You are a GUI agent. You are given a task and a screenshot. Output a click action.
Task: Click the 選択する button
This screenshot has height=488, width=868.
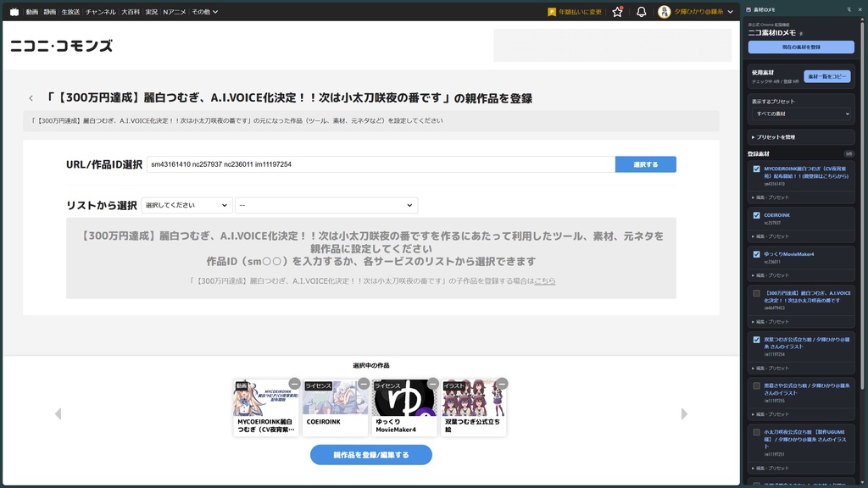click(x=645, y=164)
